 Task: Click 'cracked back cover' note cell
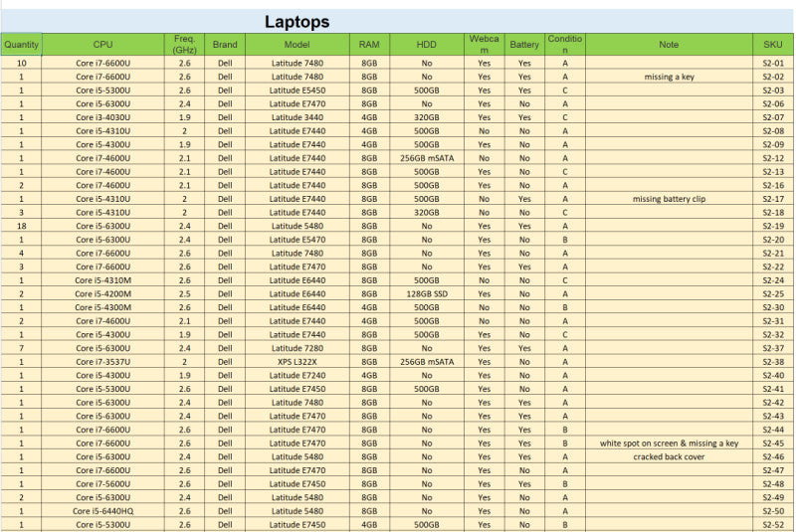pos(669,457)
